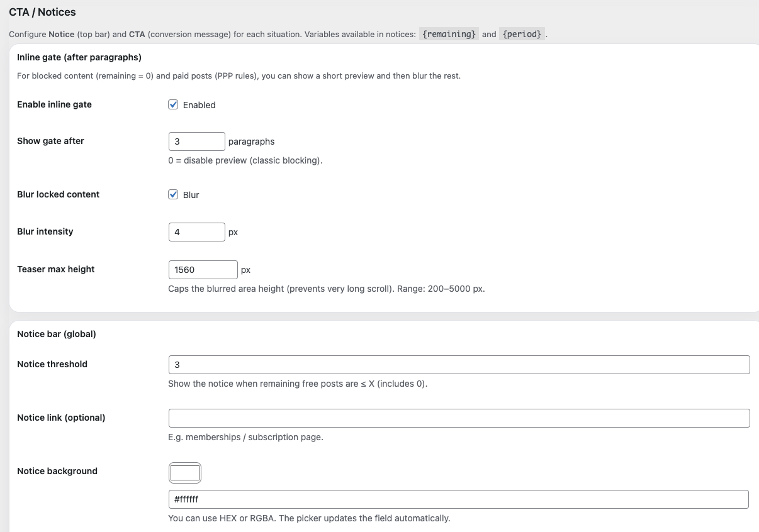Click inside the Teaser max height field

(203, 269)
